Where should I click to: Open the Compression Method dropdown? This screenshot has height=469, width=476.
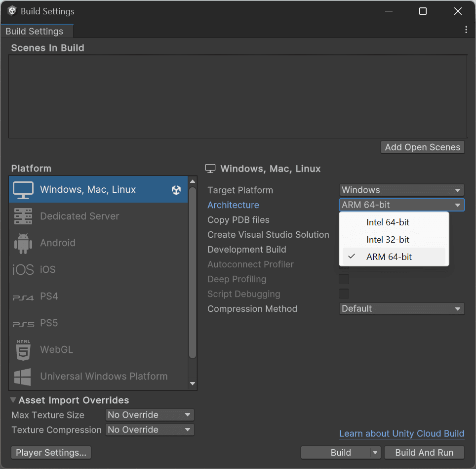click(401, 308)
